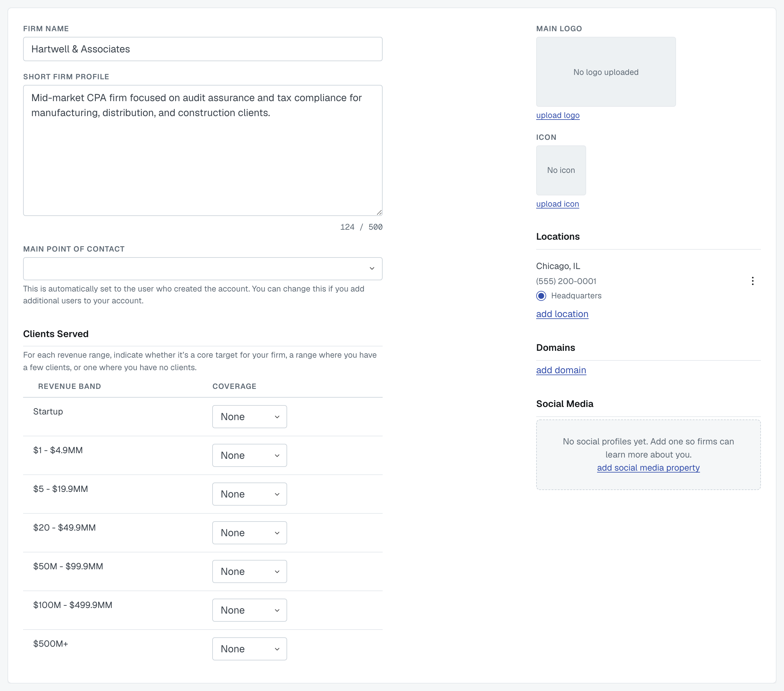
Task: Click the Coverage column header
Action: (x=234, y=386)
